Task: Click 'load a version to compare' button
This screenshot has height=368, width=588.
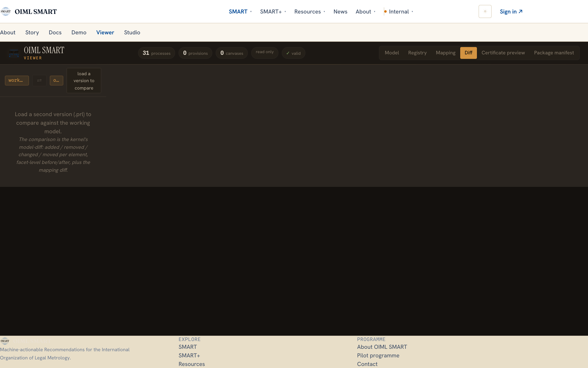Action: [84, 81]
